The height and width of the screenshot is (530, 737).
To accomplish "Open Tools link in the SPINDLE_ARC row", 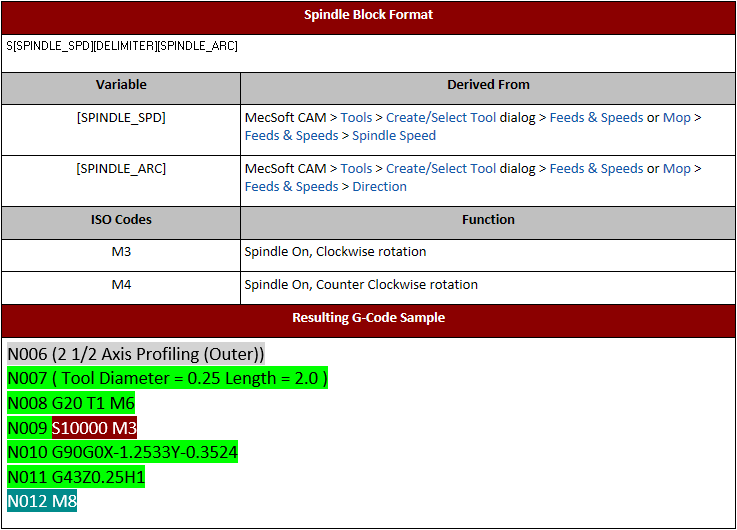I will coord(356,169).
